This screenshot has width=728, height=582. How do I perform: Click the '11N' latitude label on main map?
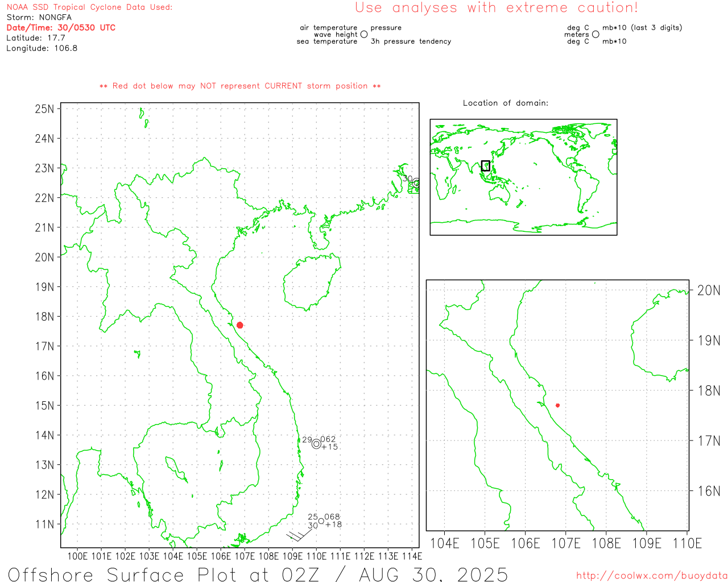coord(45,524)
